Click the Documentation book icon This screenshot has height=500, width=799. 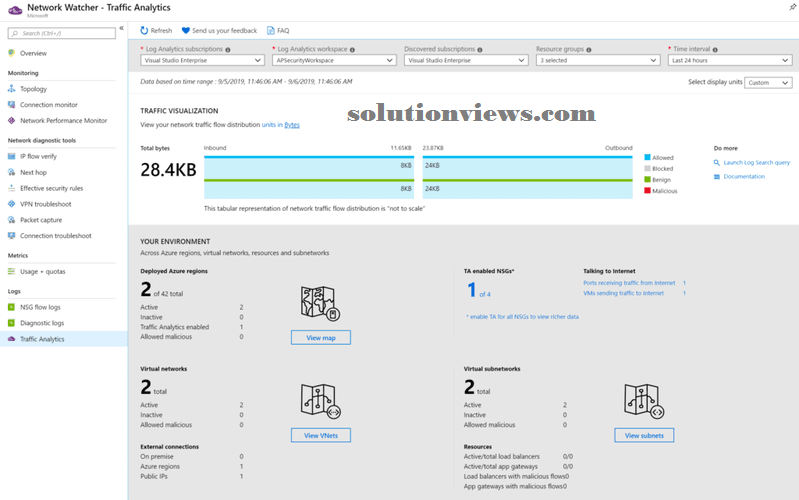point(716,176)
